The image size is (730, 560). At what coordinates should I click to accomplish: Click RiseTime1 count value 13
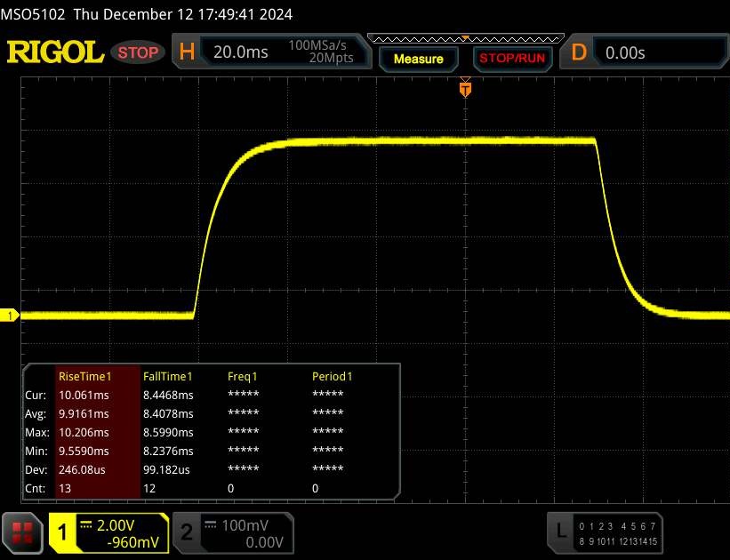65,488
